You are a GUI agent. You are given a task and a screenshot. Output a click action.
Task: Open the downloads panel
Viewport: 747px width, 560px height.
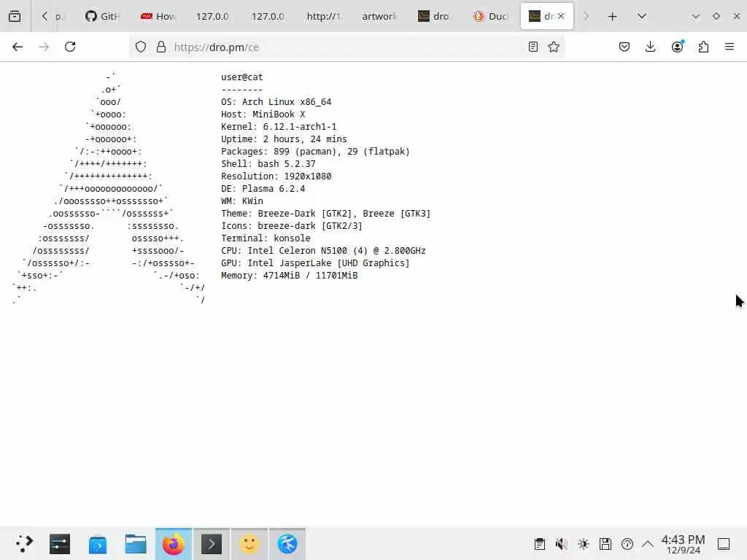[650, 47]
